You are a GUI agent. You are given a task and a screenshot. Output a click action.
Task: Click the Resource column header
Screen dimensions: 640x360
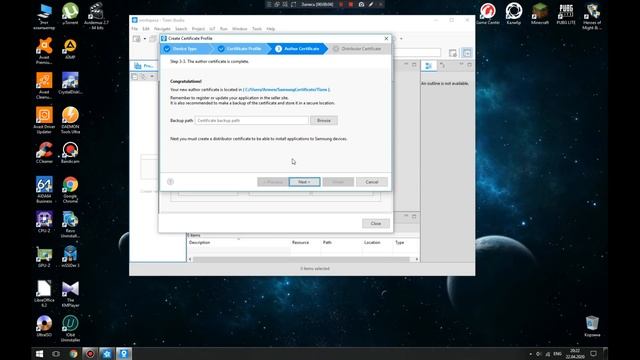pyautogui.click(x=300, y=242)
